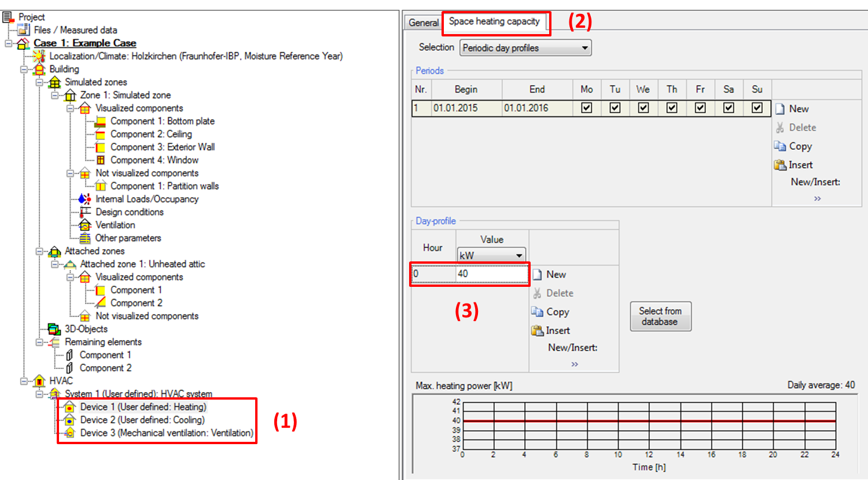
Task: Click the Exterior Wall component icon
Action: tap(100, 147)
